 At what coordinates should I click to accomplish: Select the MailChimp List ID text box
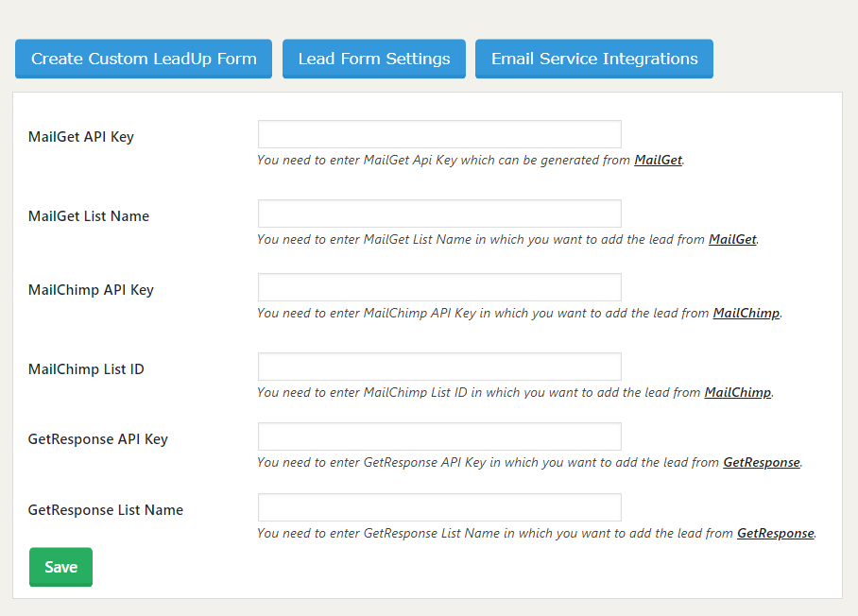click(x=439, y=367)
